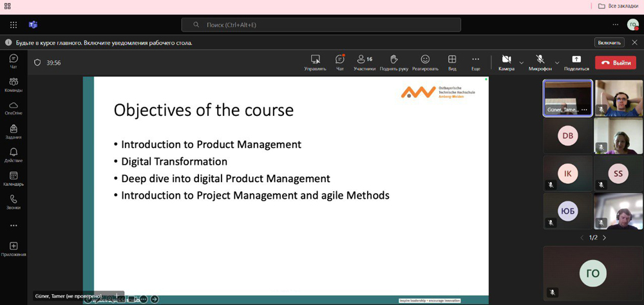Screen dimensions: 644x305
Task: Unmute the microphone
Action: [x=540, y=62]
